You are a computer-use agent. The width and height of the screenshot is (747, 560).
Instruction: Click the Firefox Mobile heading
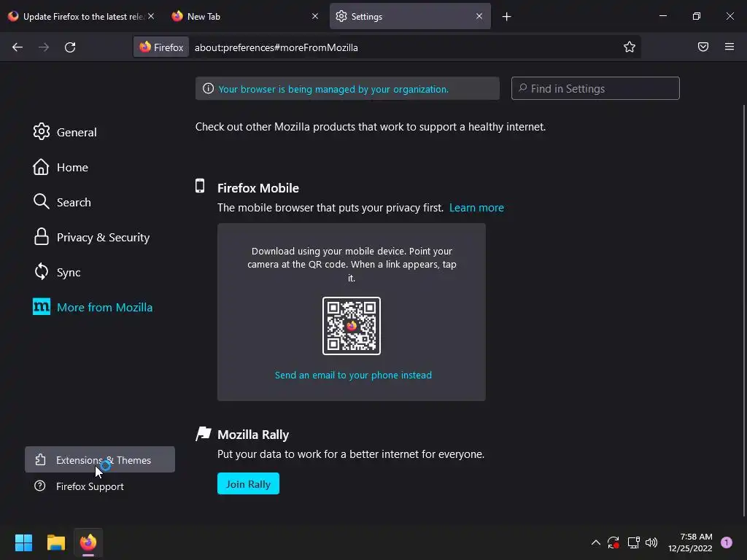[x=258, y=188]
